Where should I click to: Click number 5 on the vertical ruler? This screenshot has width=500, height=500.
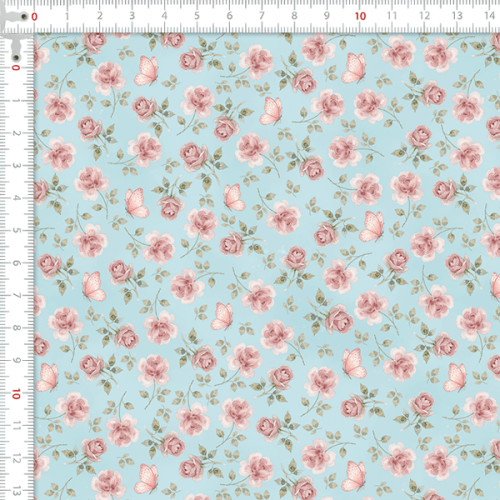coord(16,231)
